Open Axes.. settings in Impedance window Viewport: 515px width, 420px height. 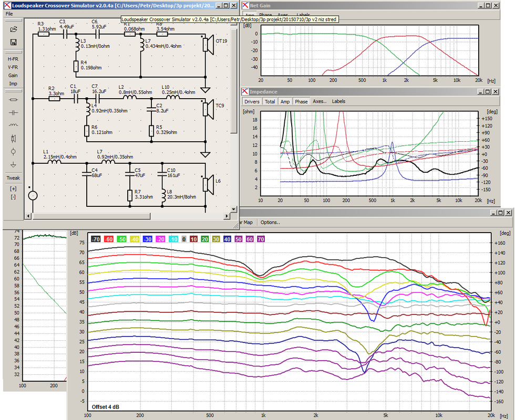(320, 101)
